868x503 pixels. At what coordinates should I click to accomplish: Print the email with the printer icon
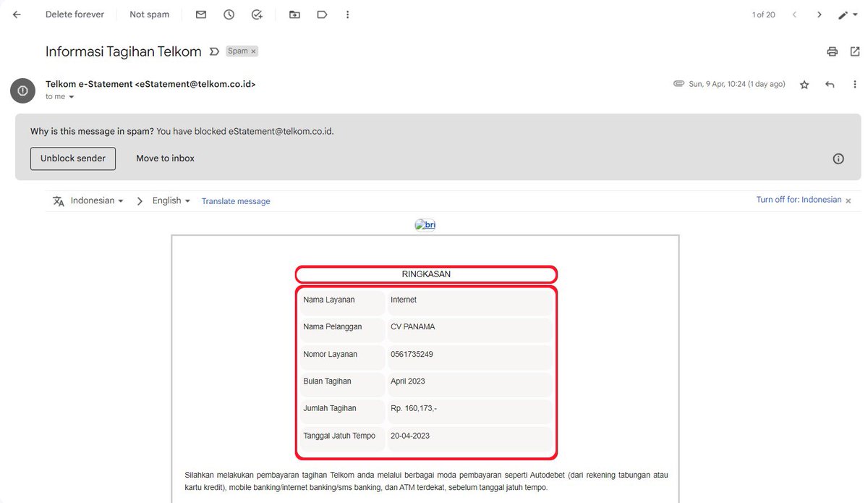833,51
